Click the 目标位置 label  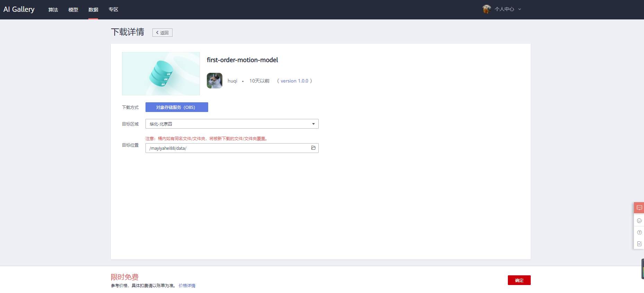[x=130, y=145]
